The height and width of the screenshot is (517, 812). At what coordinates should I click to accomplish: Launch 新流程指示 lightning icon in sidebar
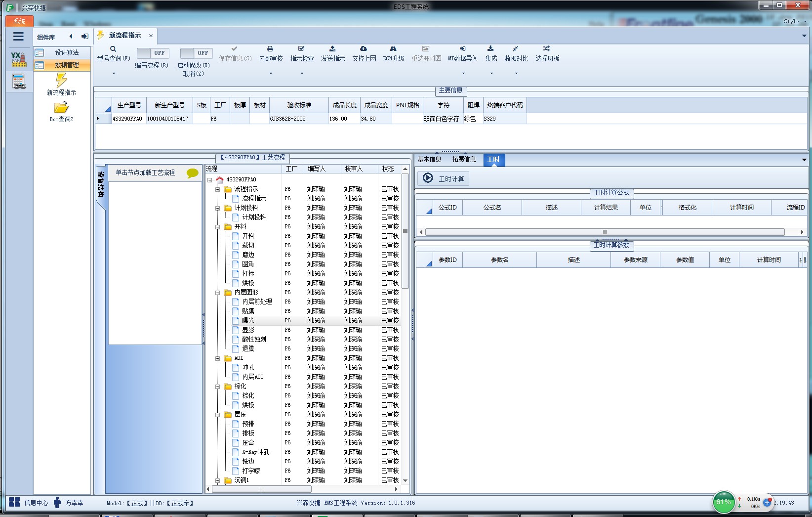click(x=61, y=80)
